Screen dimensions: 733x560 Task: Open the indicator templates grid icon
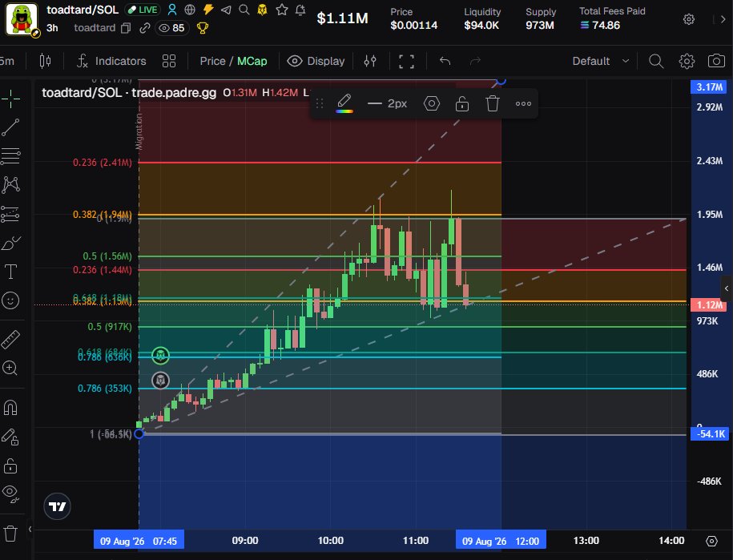click(169, 61)
